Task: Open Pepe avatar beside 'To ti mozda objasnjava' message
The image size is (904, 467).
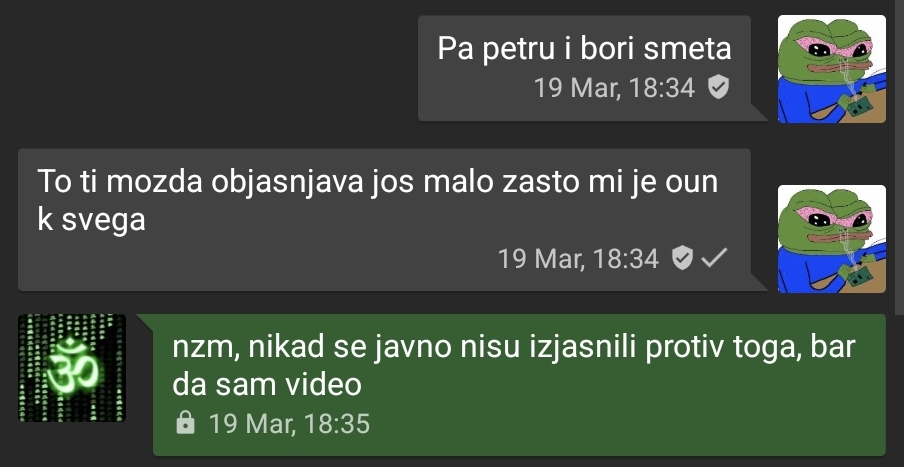Action: (831, 239)
